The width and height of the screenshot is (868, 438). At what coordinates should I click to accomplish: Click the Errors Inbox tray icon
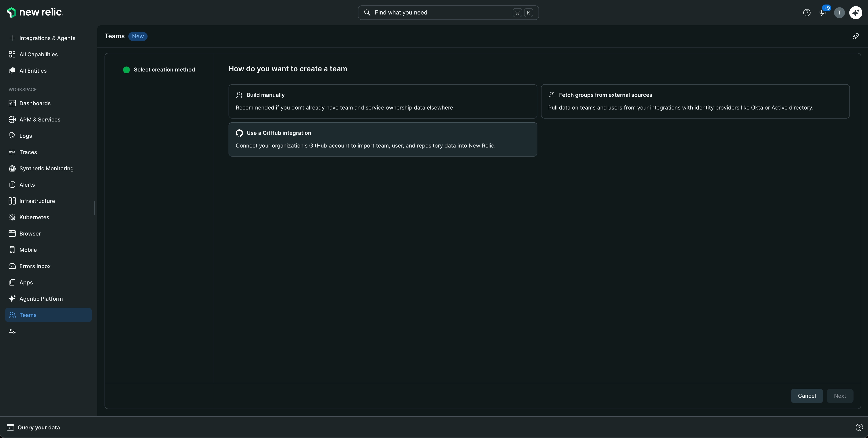(x=12, y=266)
